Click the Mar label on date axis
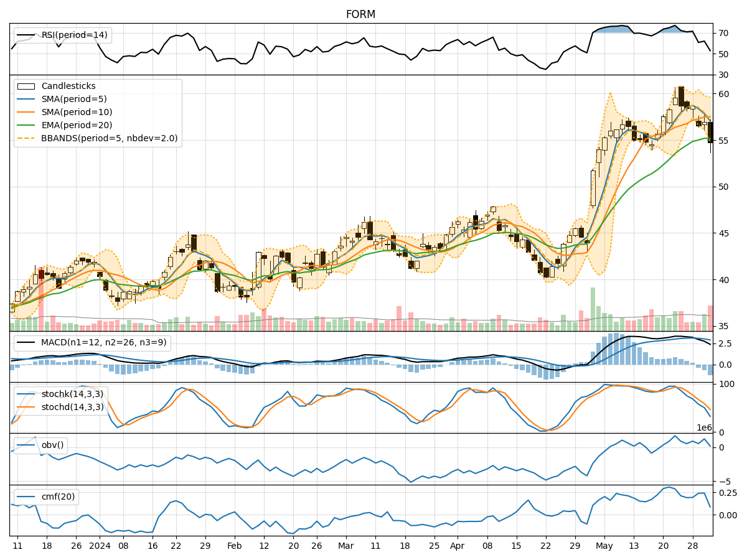Screen dimensions: 747x560 click(x=346, y=545)
